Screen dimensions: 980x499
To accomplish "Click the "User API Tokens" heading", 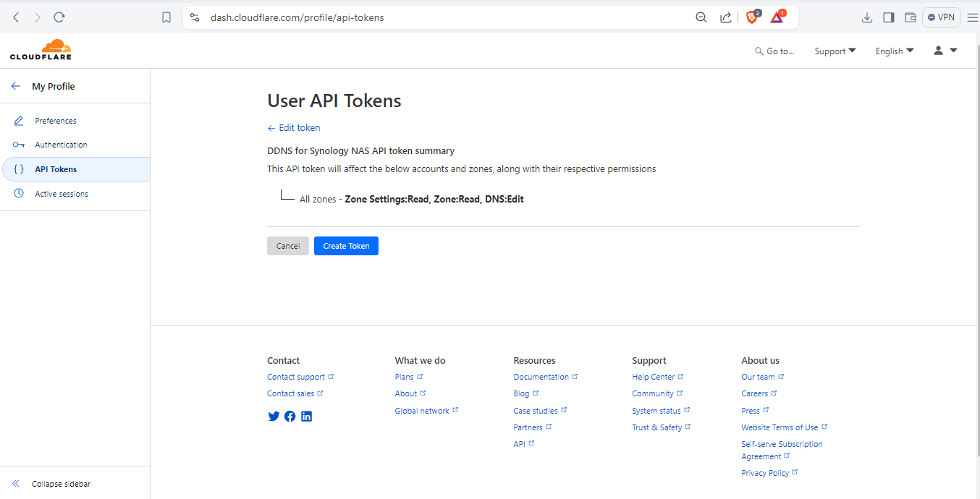I will coord(334,101).
